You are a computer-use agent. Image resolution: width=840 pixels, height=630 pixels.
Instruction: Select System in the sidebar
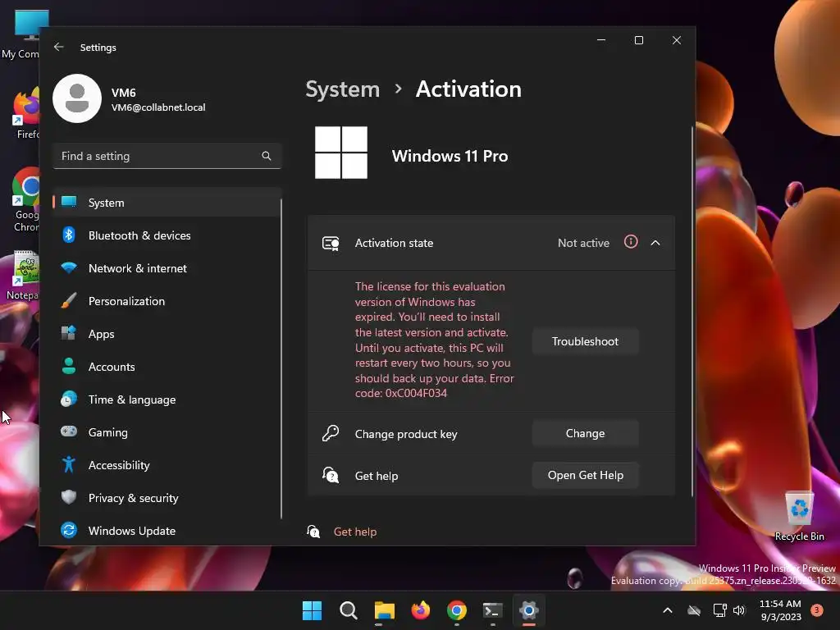pyautogui.click(x=167, y=203)
